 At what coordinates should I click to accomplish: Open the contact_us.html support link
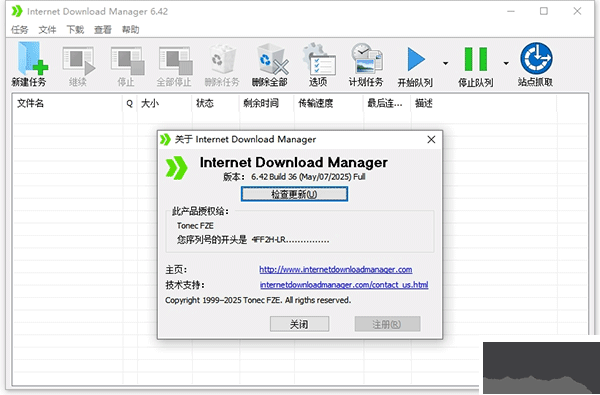[344, 285]
